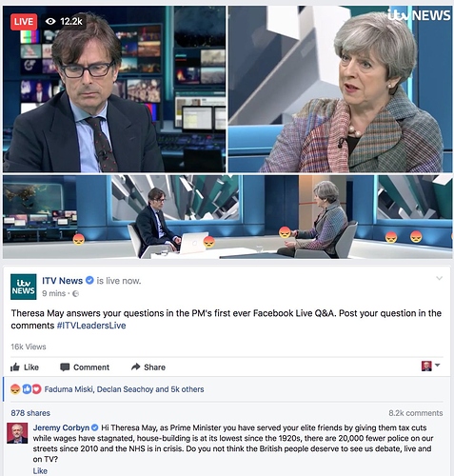
Task: Open post options chevron menu
Action: (x=440, y=279)
